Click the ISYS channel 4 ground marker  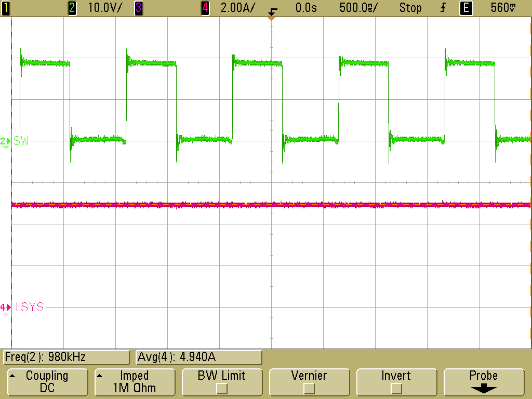(5, 309)
